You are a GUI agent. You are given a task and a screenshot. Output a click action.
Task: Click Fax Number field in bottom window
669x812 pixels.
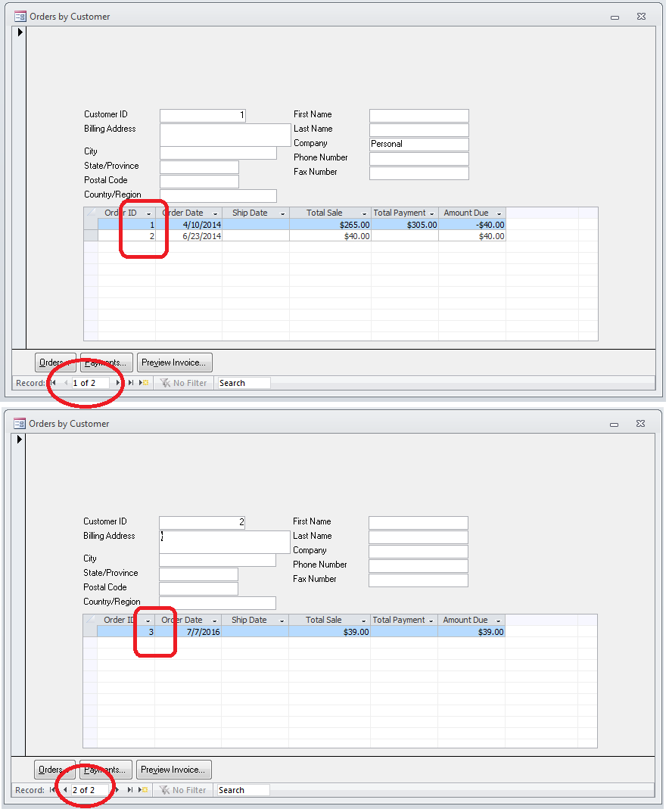coord(419,580)
